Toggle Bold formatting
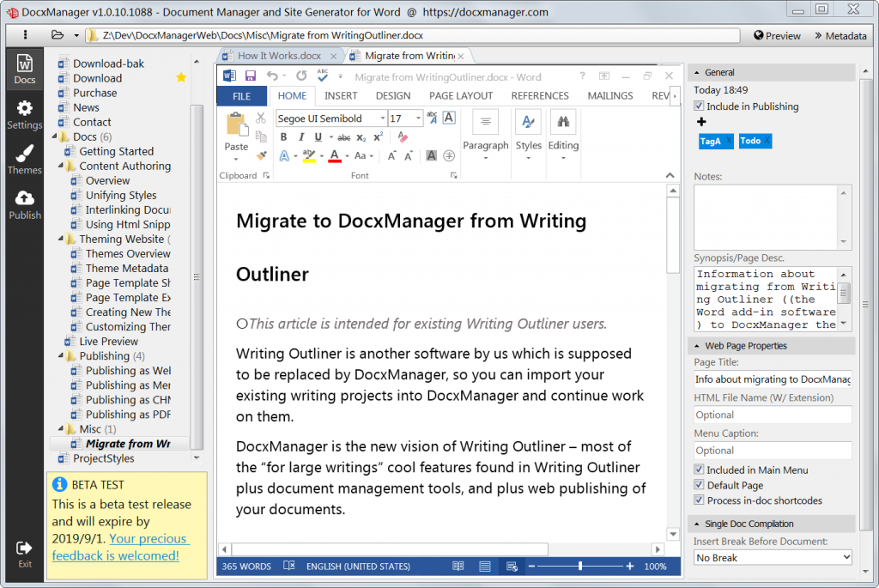Image resolution: width=879 pixels, height=588 pixels. coord(283,136)
